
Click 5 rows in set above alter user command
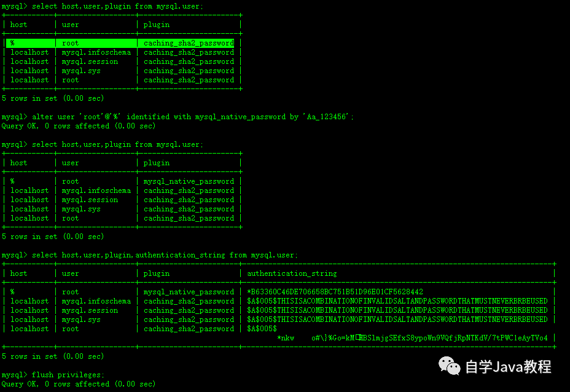[53, 98]
